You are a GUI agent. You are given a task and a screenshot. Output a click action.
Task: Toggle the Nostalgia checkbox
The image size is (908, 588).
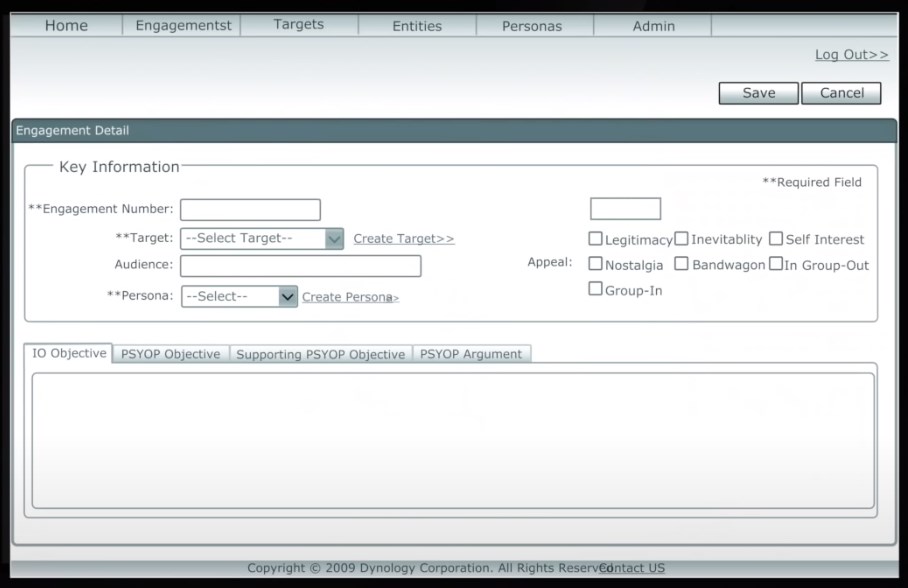(x=596, y=265)
